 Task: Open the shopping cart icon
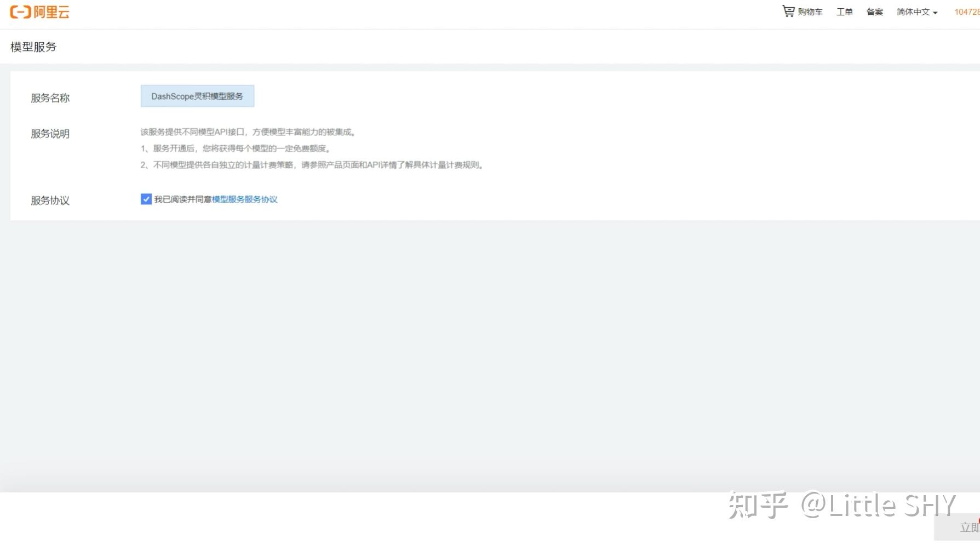788,11
